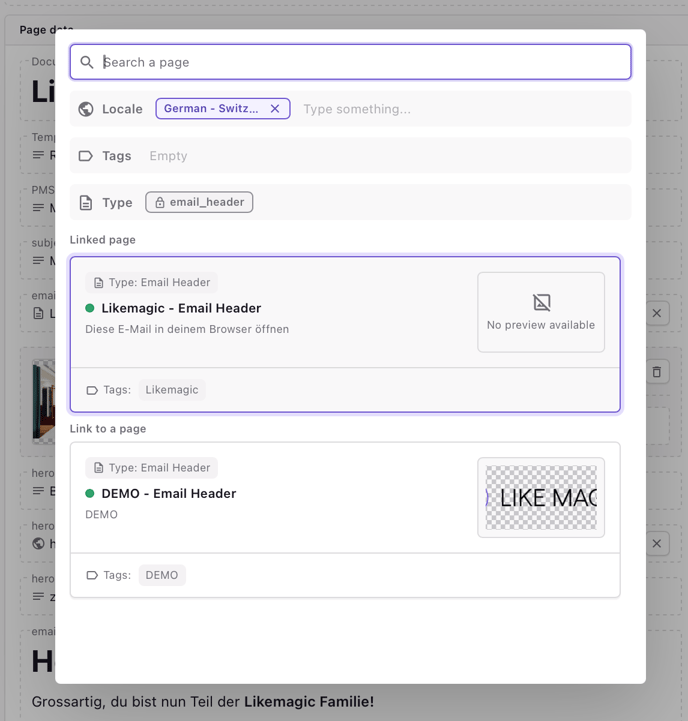
Task: Remove the German - Switzerland locale chip
Action: coord(275,109)
